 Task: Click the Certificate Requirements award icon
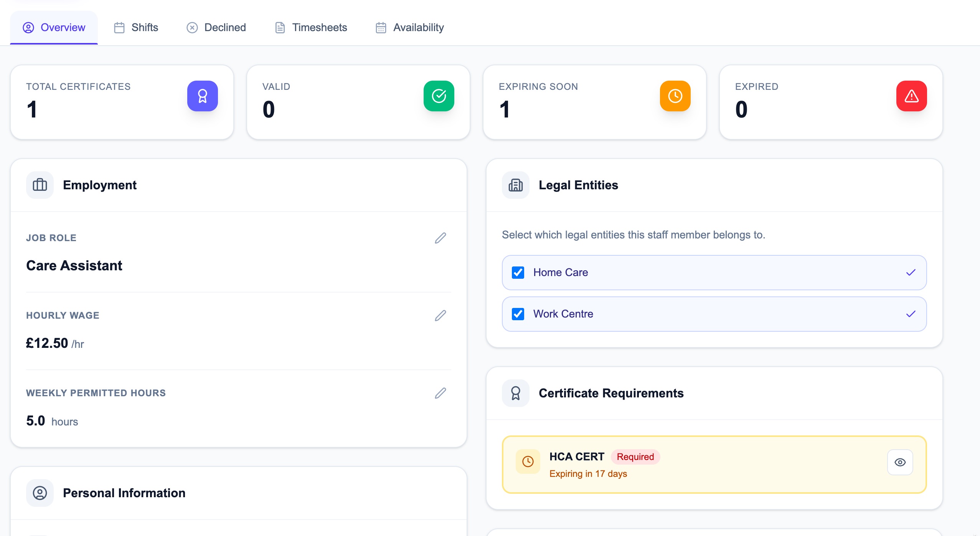515,393
